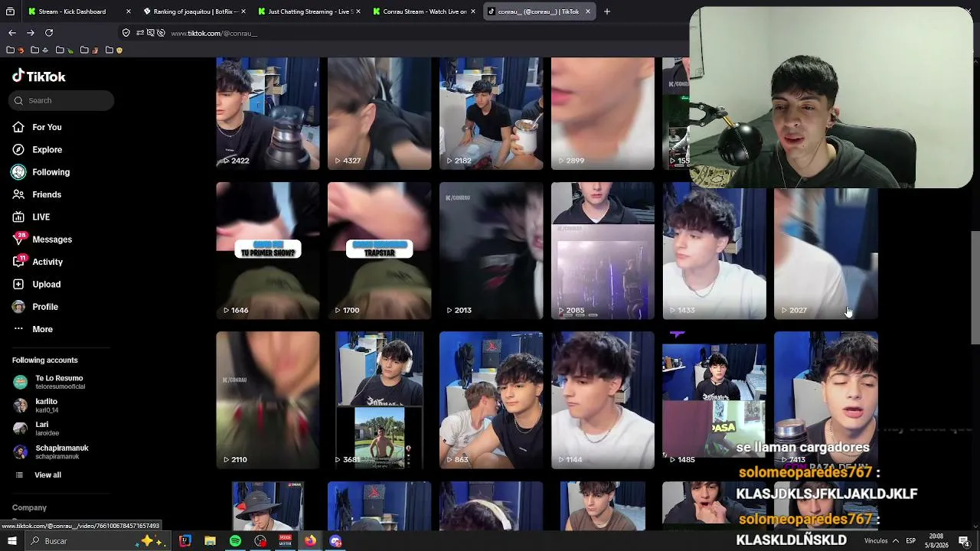This screenshot has height=551, width=980.
Task: Open the video with 2085 views
Action: (x=603, y=250)
